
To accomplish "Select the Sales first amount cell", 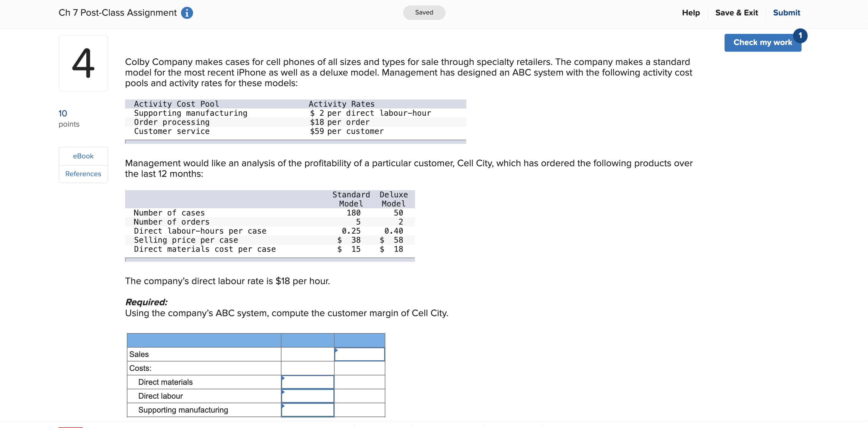I will click(307, 354).
